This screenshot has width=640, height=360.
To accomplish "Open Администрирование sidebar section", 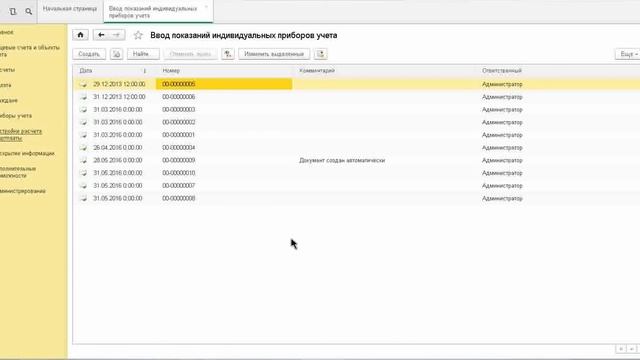I will coord(22,191).
